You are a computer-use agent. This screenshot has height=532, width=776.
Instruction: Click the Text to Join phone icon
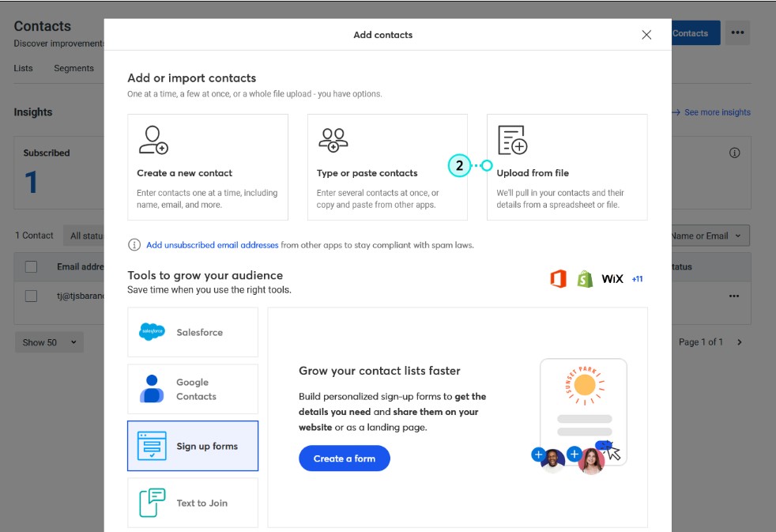[x=152, y=503]
